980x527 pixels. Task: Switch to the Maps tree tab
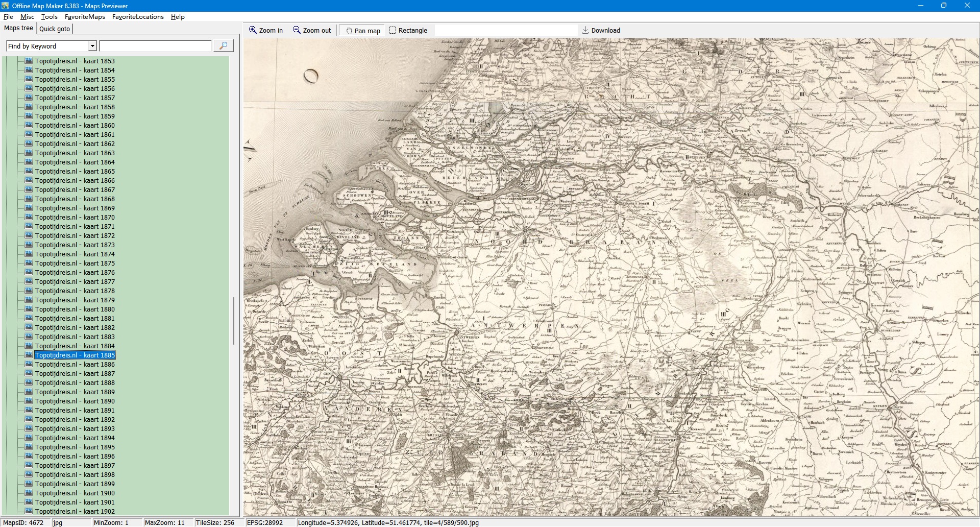pyautogui.click(x=18, y=28)
